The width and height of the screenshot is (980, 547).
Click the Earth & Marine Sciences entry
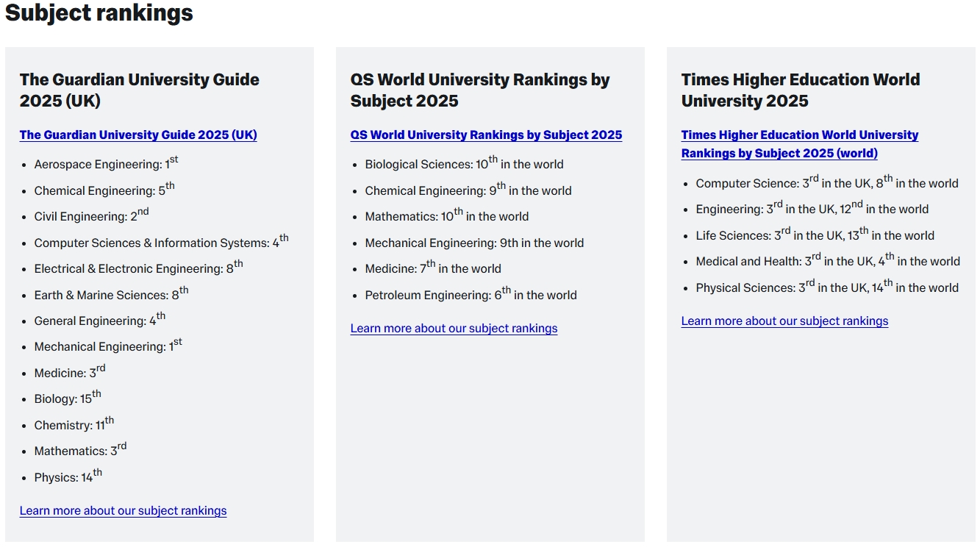[x=111, y=294]
